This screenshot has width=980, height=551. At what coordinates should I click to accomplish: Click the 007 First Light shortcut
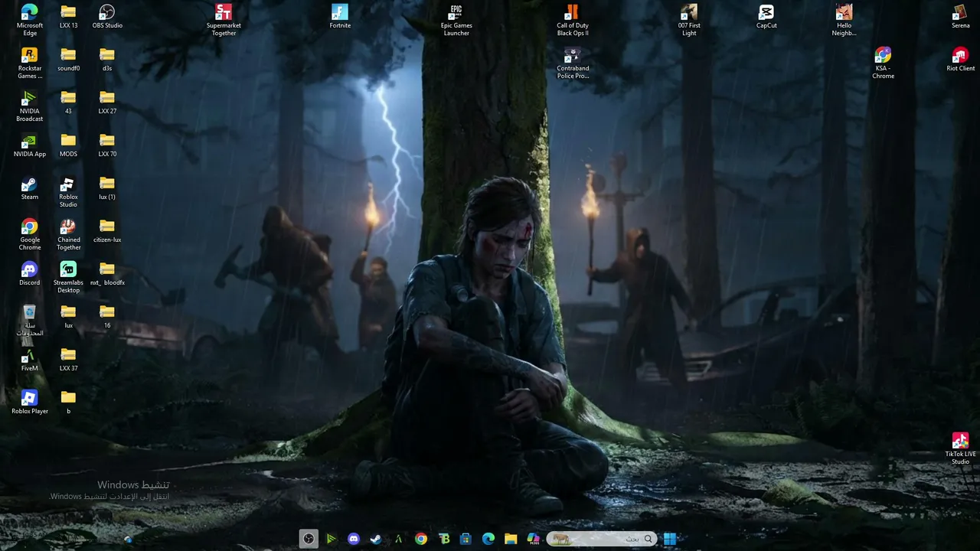coord(689,20)
